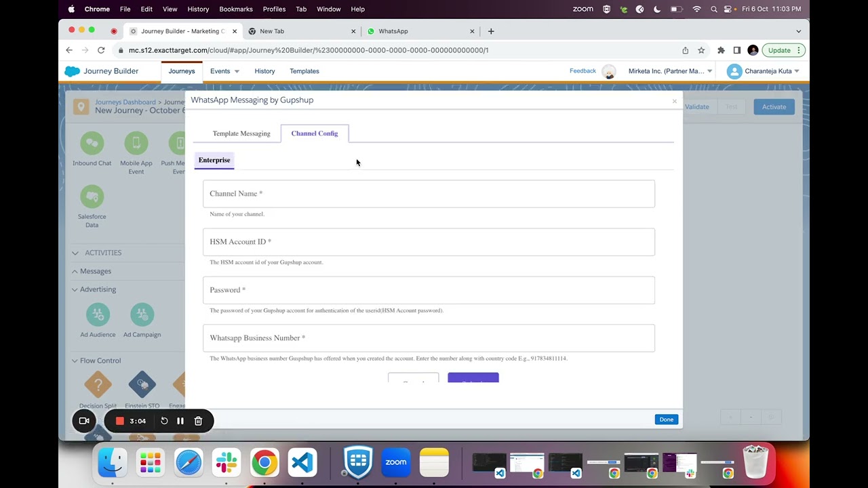Open the Journeys Dashboard breadcrumb link
This screenshot has width=868, height=488.
point(125,102)
